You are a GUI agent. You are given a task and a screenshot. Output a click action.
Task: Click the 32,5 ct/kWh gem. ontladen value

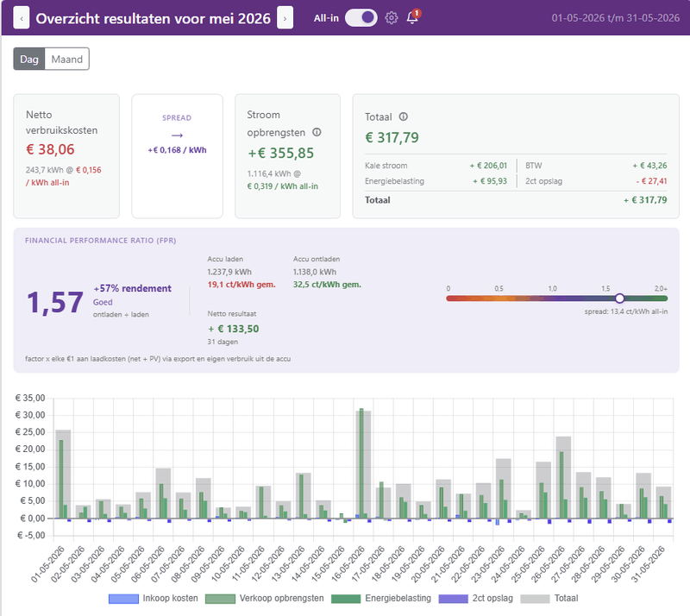pyautogui.click(x=327, y=285)
